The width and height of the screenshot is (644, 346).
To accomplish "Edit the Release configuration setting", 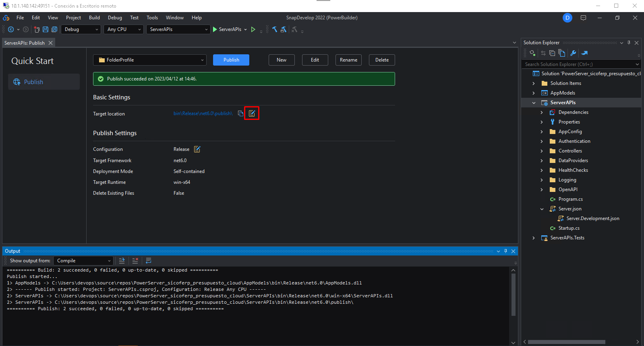I will (x=197, y=149).
